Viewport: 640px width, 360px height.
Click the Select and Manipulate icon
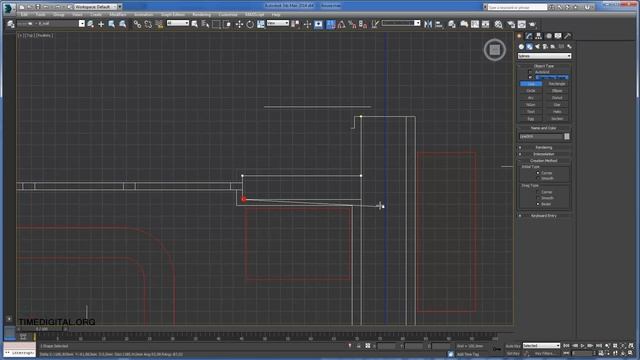[x=307, y=24]
